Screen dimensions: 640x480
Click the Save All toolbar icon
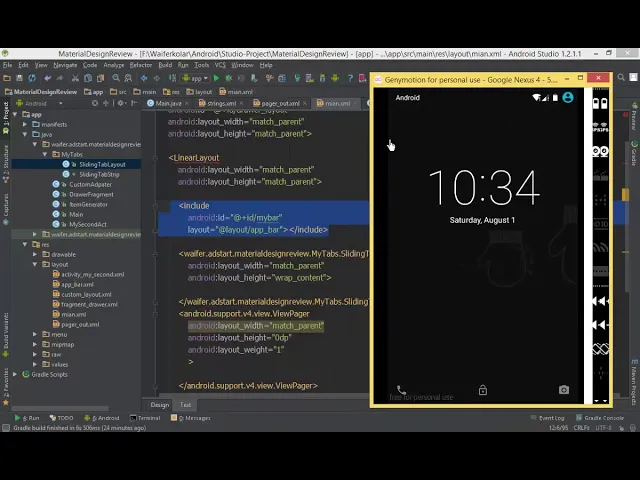19,78
